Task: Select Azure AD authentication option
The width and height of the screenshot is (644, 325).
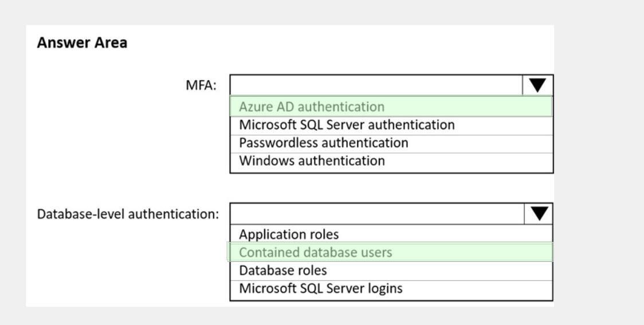Action: (x=391, y=107)
